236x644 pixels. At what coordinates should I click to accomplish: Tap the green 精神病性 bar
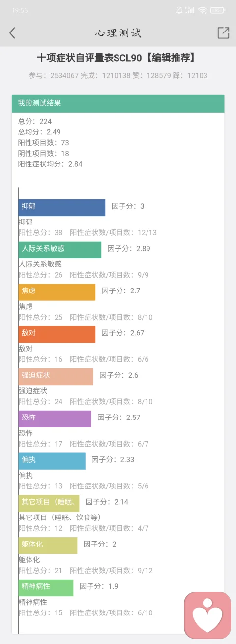click(46, 588)
